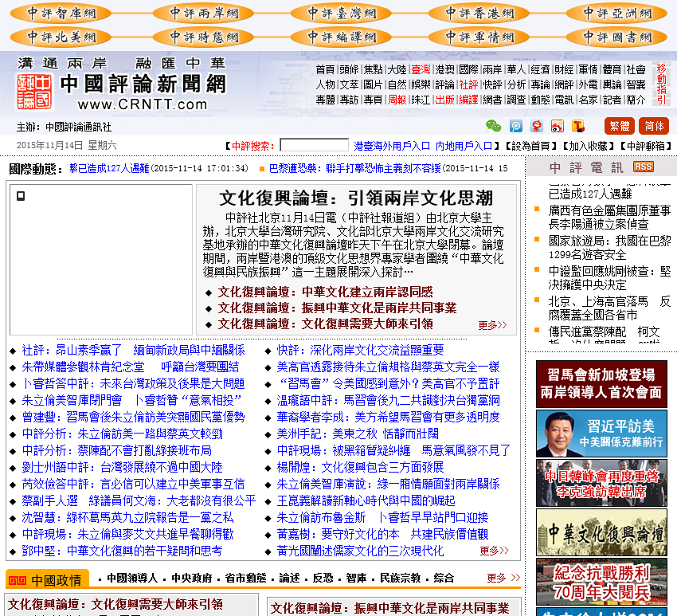This screenshot has width=677, height=616.
Task: Click the WeChat green chat icon
Action: coord(493,126)
